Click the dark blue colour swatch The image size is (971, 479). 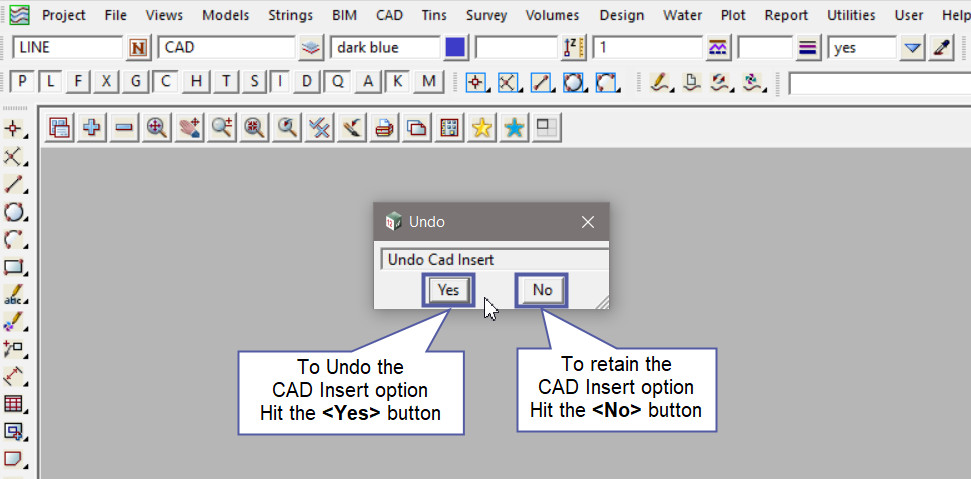(x=455, y=48)
